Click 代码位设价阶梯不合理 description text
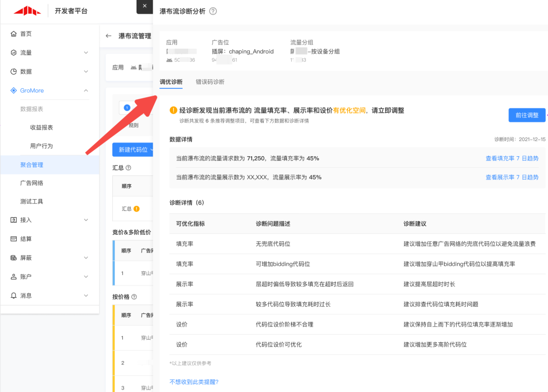The width and height of the screenshot is (548, 392). (285, 325)
